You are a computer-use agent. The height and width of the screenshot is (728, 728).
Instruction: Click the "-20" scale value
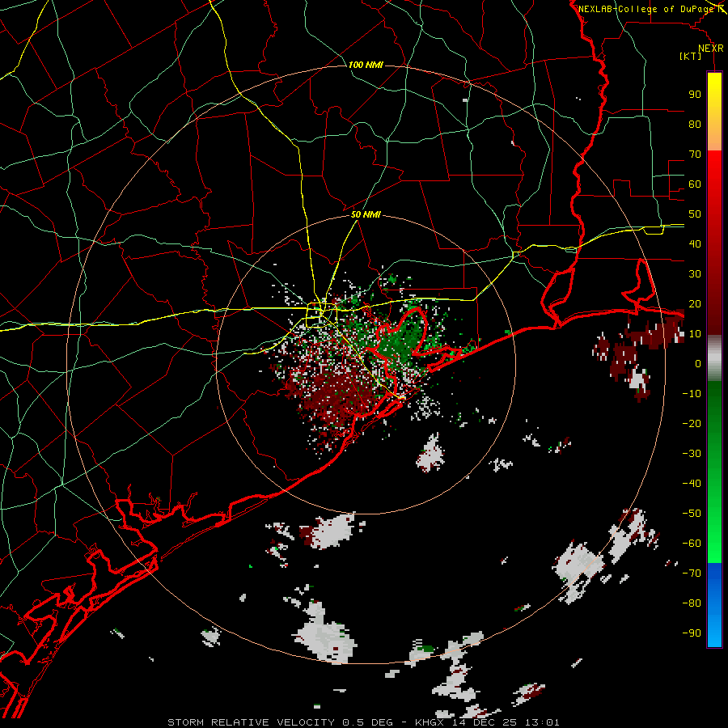tap(692, 423)
